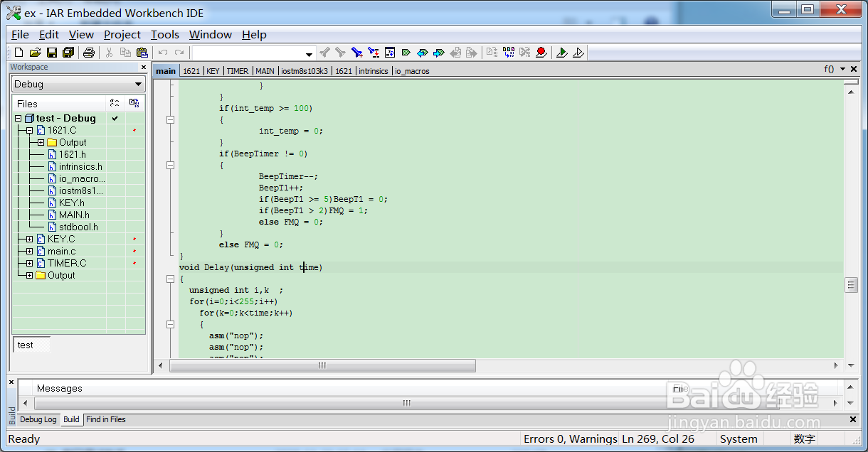The width and height of the screenshot is (868, 452).
Task: Jump to the previous bookmark
Action: (x=423, y=53)
